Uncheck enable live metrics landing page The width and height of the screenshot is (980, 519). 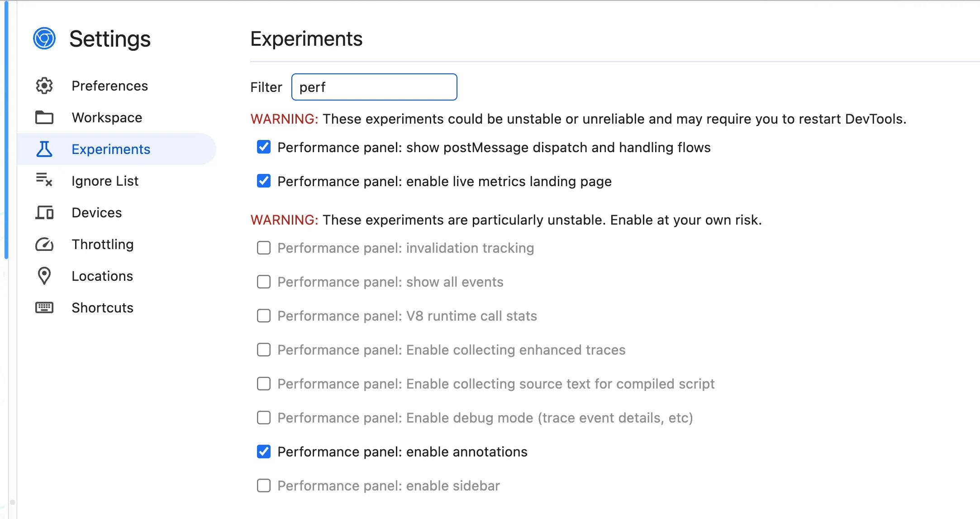(x=264, y=181)
